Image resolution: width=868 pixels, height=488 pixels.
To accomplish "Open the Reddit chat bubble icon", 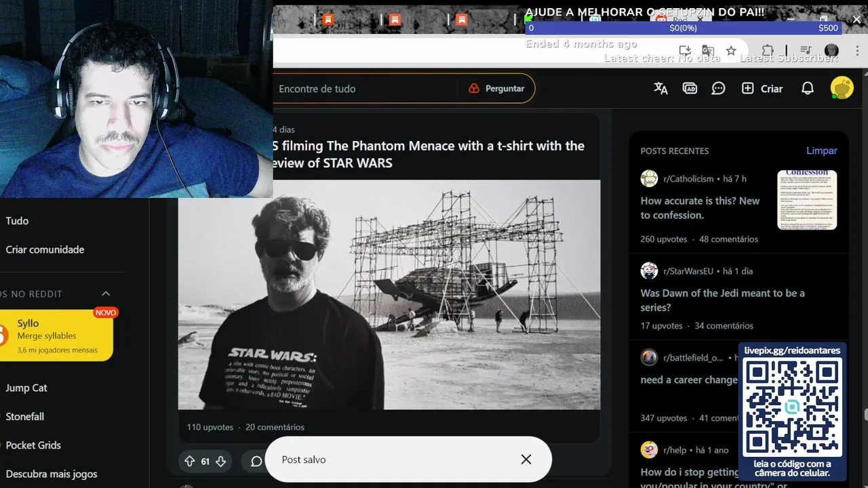I will tap(718, 88).
